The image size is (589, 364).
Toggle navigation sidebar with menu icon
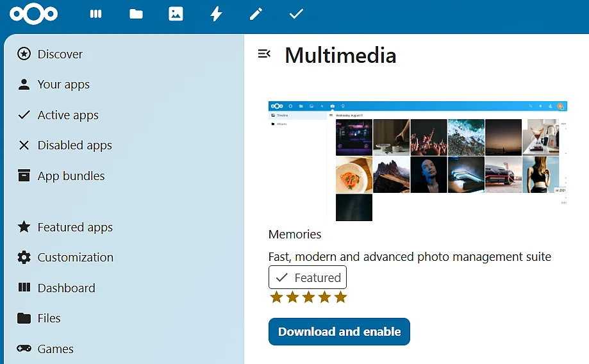[x=264, y=54]
